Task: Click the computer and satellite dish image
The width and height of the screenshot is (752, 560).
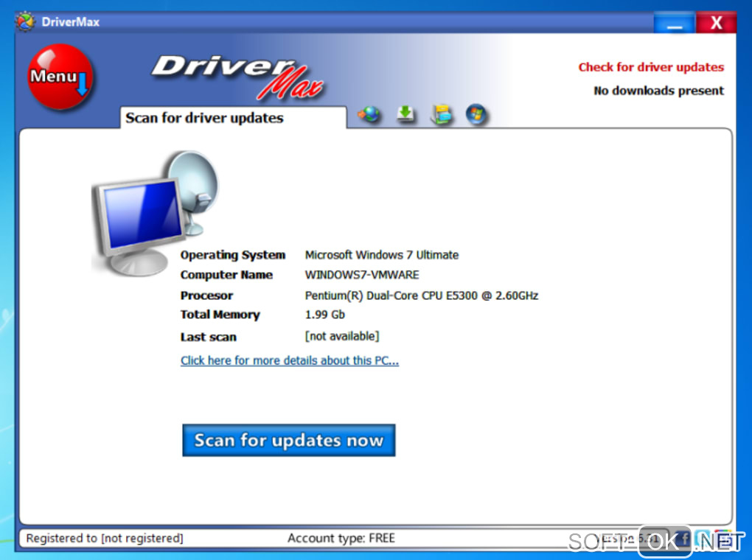Action: (154, 213)
